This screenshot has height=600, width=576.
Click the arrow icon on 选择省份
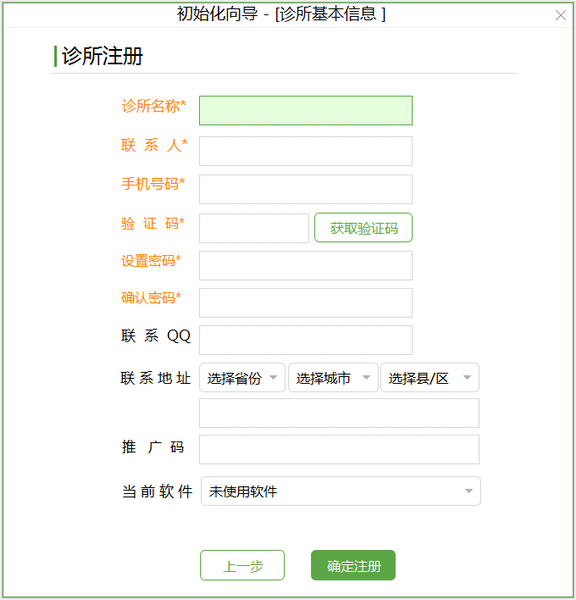tap(273, 378)
